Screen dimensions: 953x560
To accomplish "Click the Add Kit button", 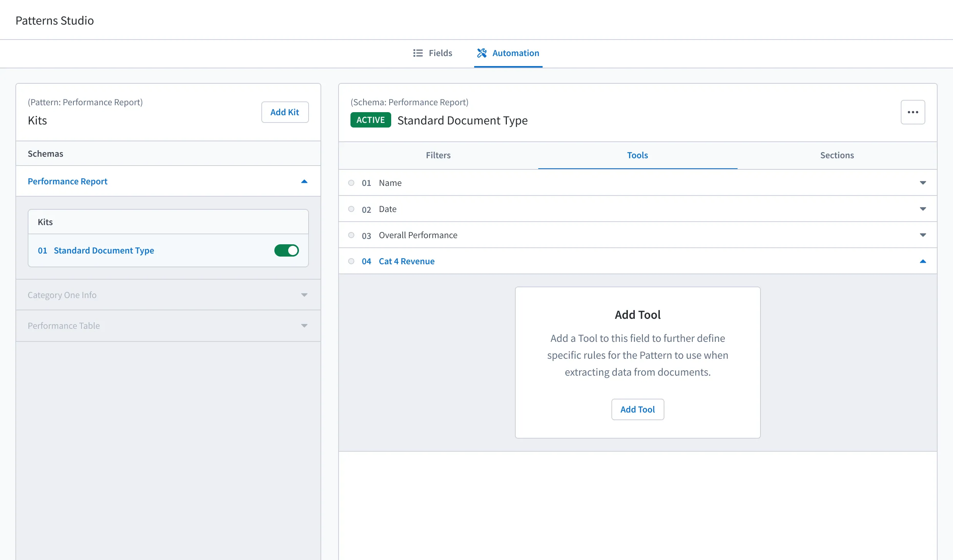I will point(285,112).
